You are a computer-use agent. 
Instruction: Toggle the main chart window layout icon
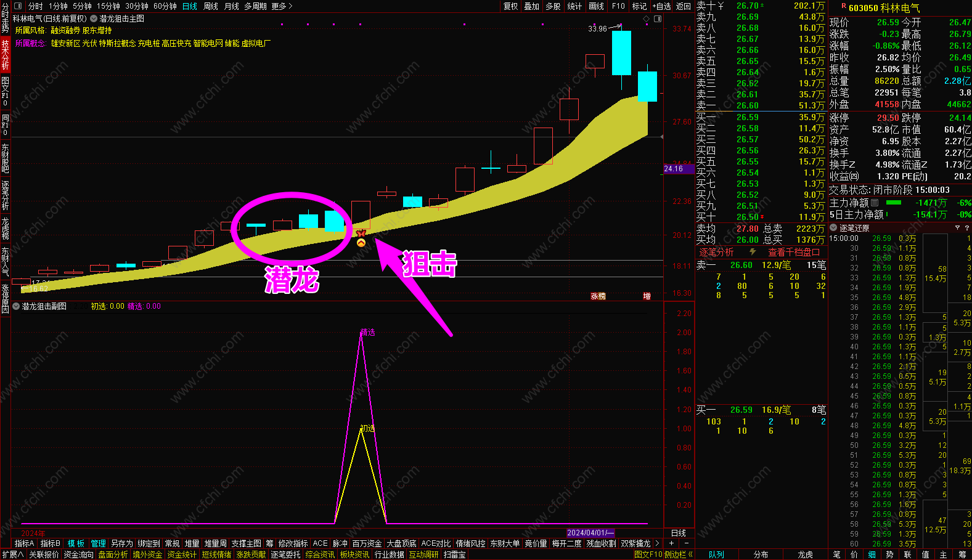tap(658, 18)
